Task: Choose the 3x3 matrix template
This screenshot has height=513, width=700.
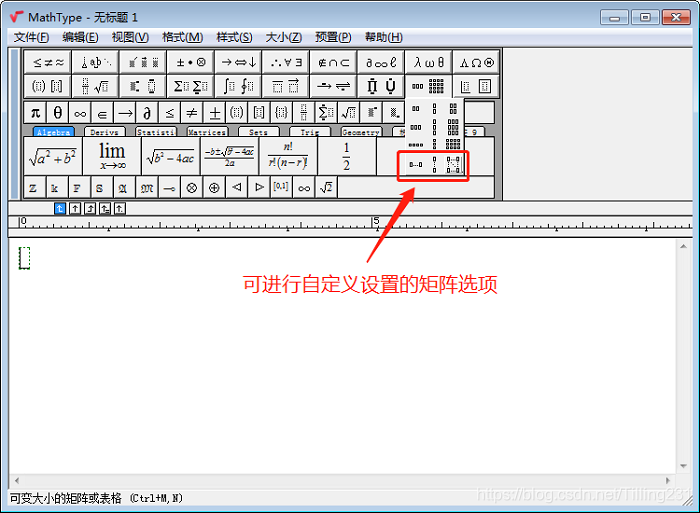Action: tap(453, 127)
